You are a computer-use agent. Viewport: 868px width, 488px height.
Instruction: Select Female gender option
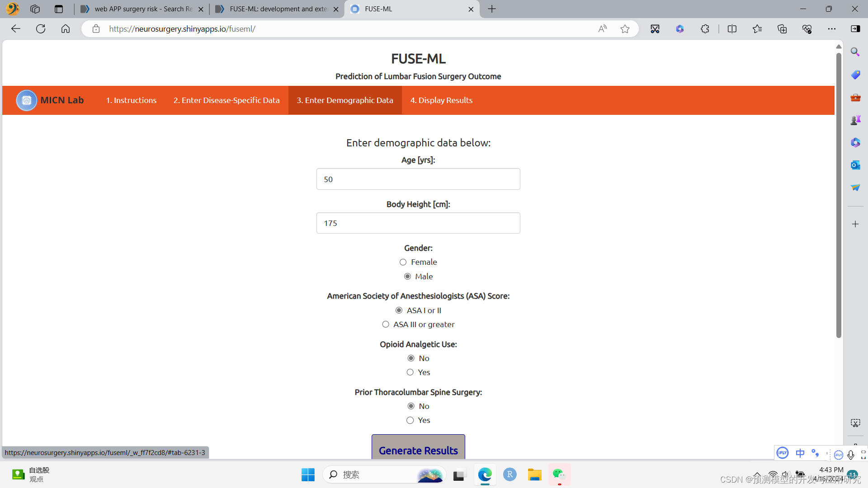pyautogui.click(x=403, y=262)
